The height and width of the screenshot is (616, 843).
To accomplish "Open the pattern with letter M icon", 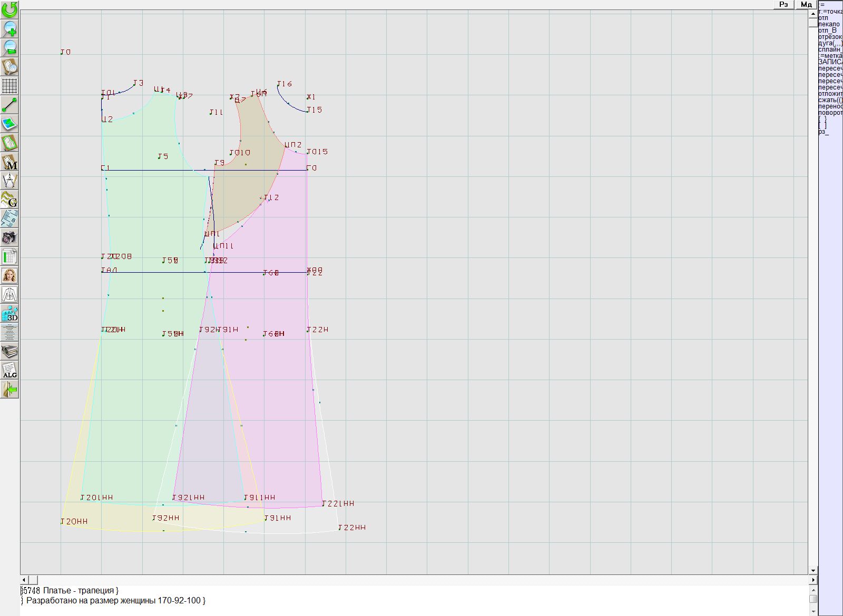I will tap(9, 162).
